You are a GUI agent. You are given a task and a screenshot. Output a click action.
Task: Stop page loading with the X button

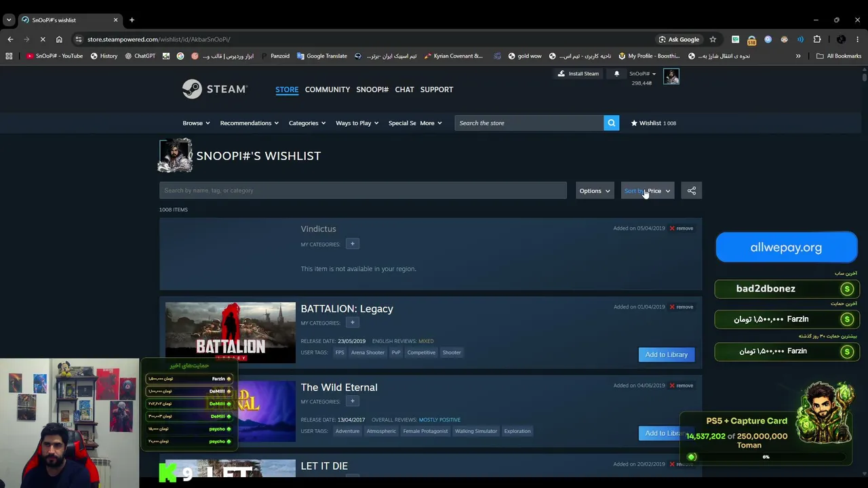coord(42,39)
